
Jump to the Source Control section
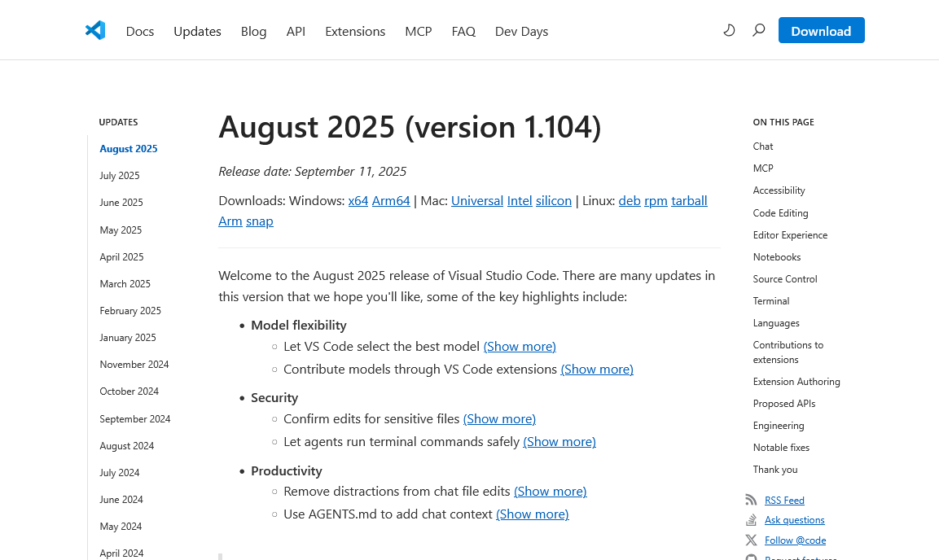pos(785,279)
